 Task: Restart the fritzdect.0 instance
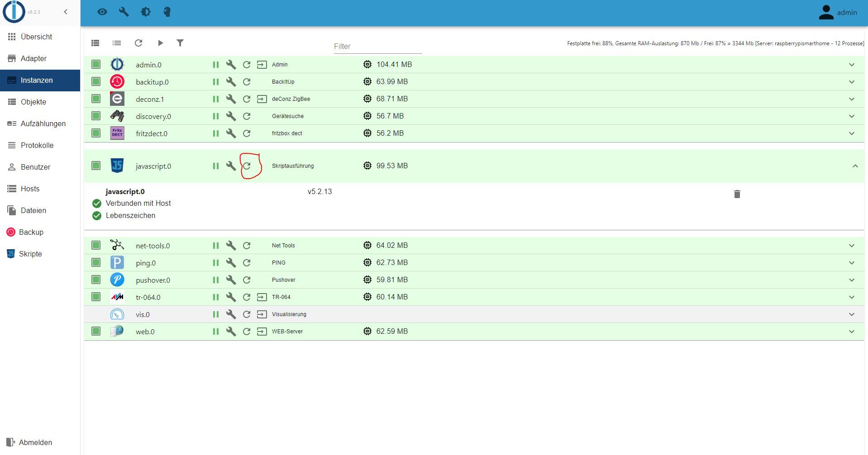247,133
